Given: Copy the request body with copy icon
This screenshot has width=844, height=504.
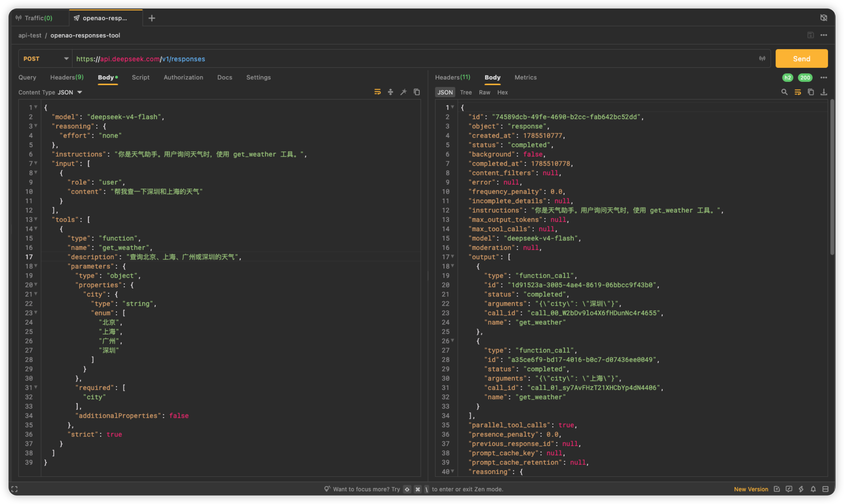Looking at the screenshot, I should pyautogui.click(x=416, y=92).
